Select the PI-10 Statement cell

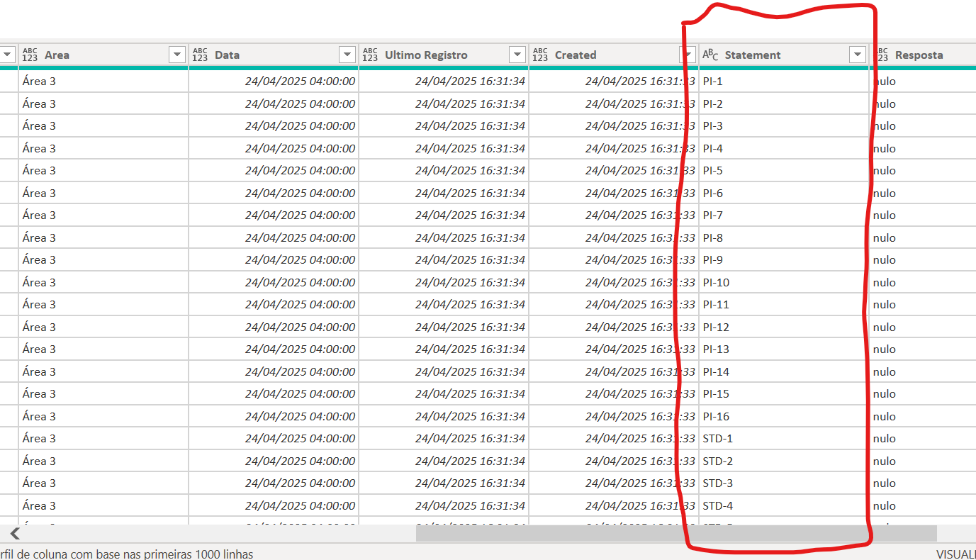coord(784,282)
